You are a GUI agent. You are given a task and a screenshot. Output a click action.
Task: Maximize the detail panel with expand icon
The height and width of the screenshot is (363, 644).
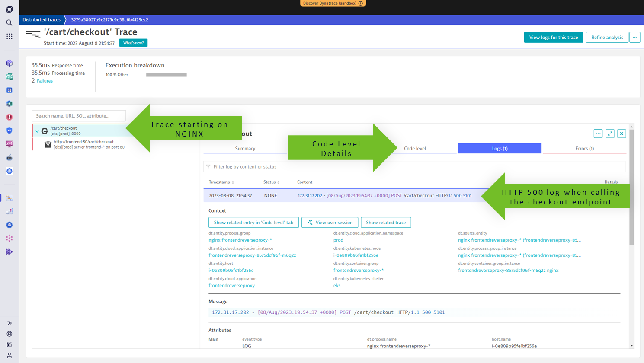(x=610, y=134)
